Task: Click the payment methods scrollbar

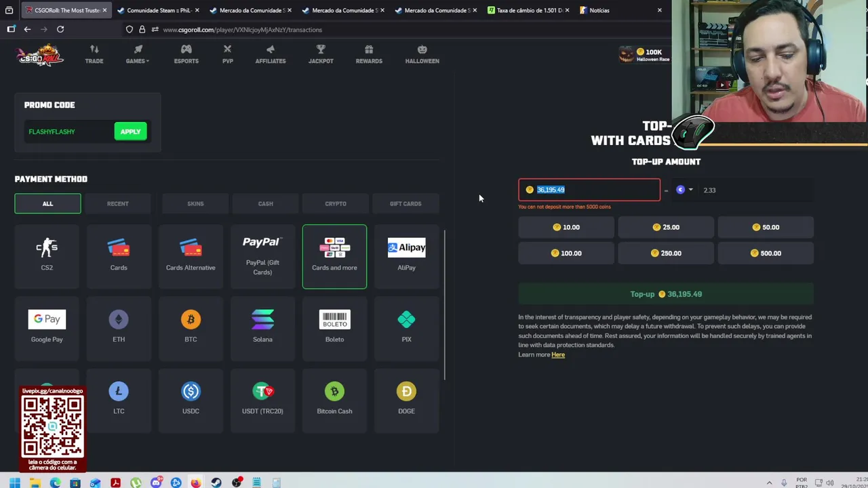Action: 445,305
